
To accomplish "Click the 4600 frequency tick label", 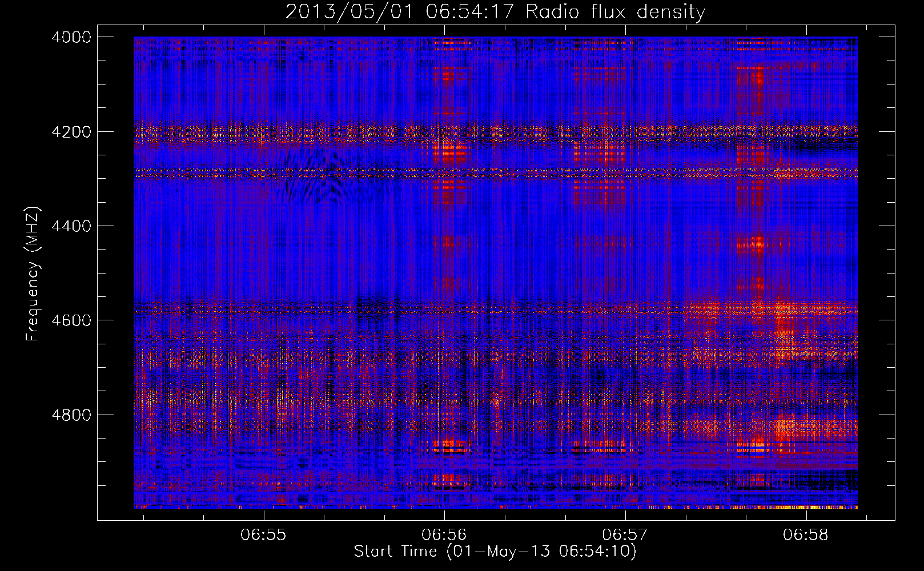I will [71, 320].
